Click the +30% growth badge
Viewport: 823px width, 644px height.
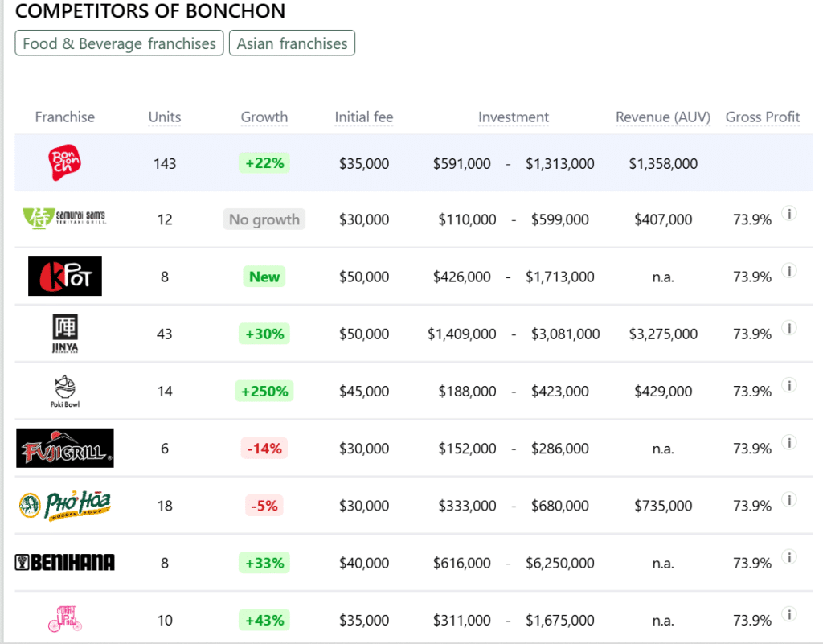(264, 334)
